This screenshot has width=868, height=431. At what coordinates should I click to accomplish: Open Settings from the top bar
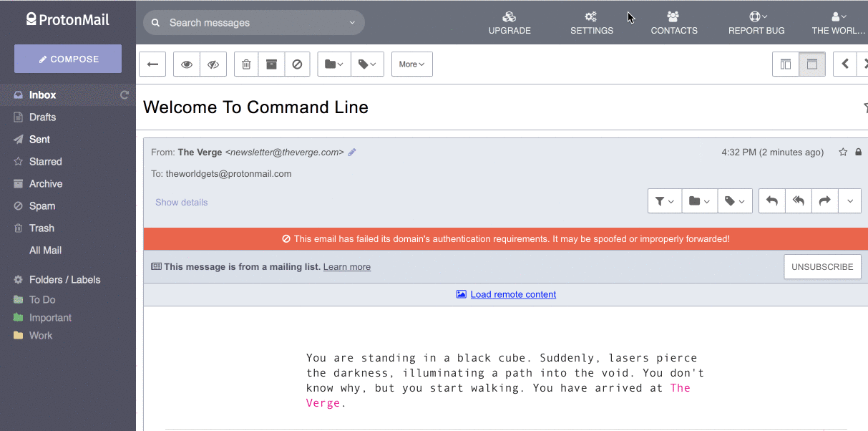click(x=591, y=22)
